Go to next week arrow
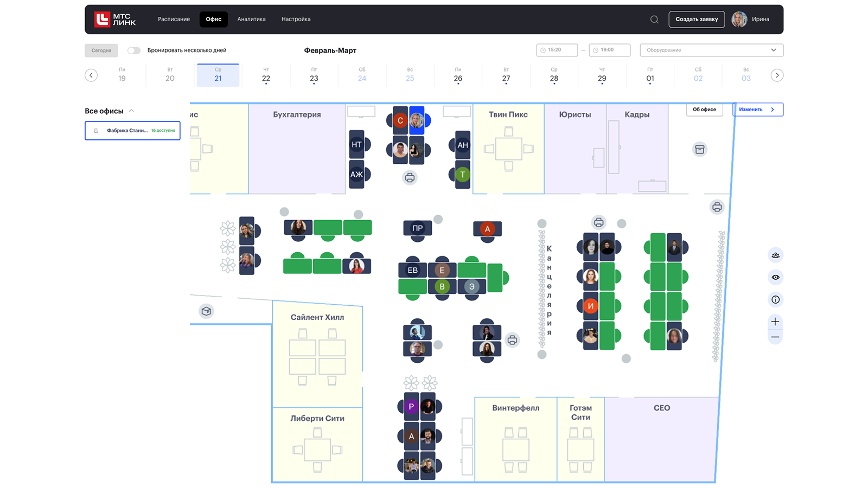868x488 pixels. pyautogui.click(x=777, y=75)
